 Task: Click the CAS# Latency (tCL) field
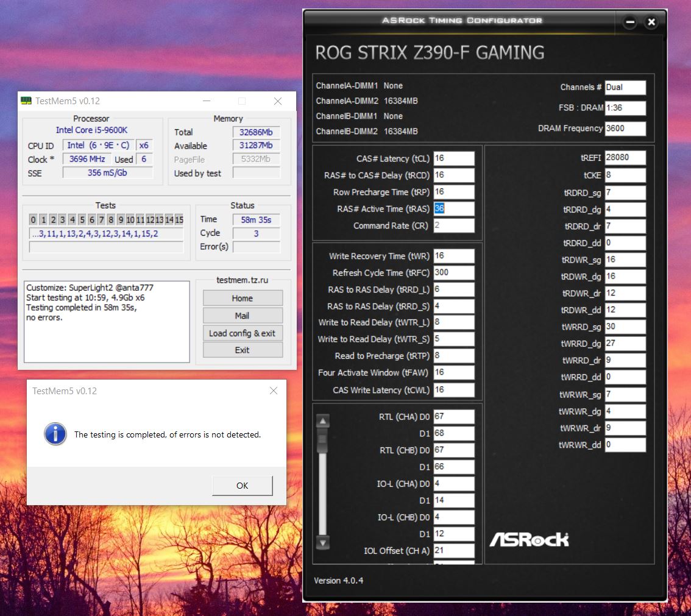[x=454, y=158]
